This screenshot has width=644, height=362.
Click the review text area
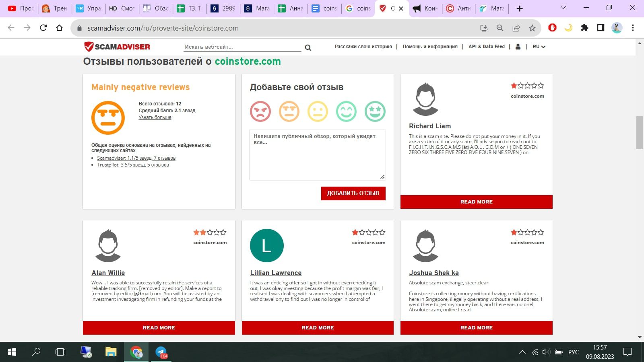pos(317,154)
